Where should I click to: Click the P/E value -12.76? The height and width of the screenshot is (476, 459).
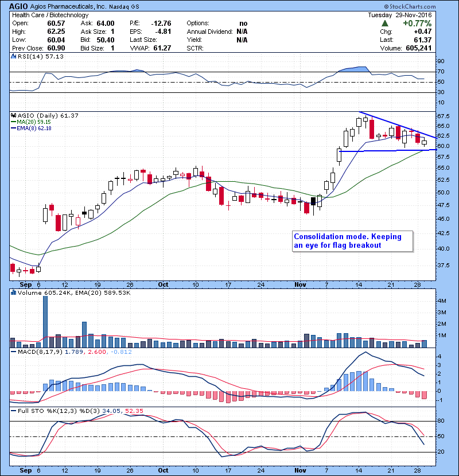pyautogui.click(x=161, y=24)
